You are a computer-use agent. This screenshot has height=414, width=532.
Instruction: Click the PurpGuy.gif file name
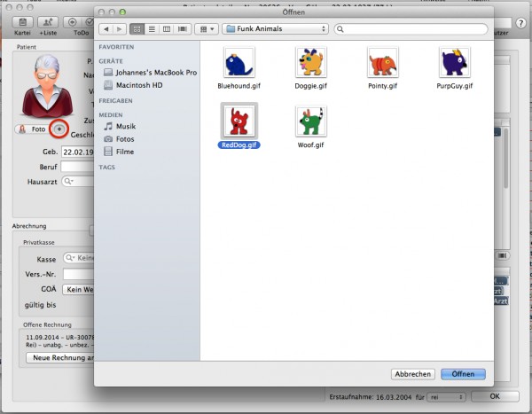coord(455,86)
